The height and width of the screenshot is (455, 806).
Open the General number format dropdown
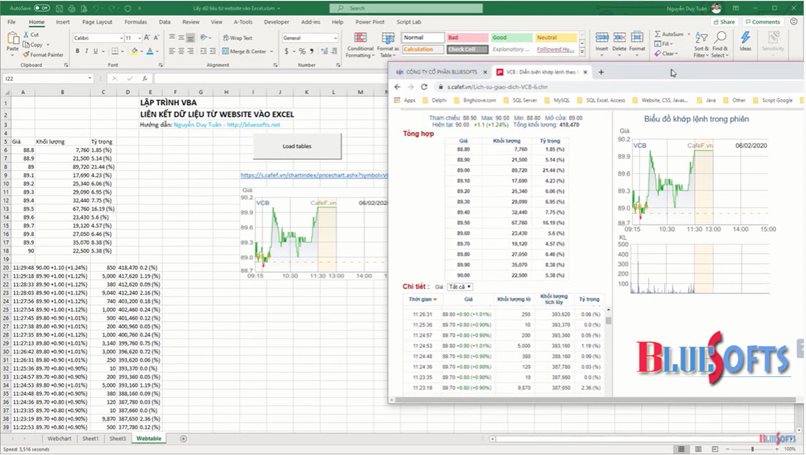[x=336, y=38]
